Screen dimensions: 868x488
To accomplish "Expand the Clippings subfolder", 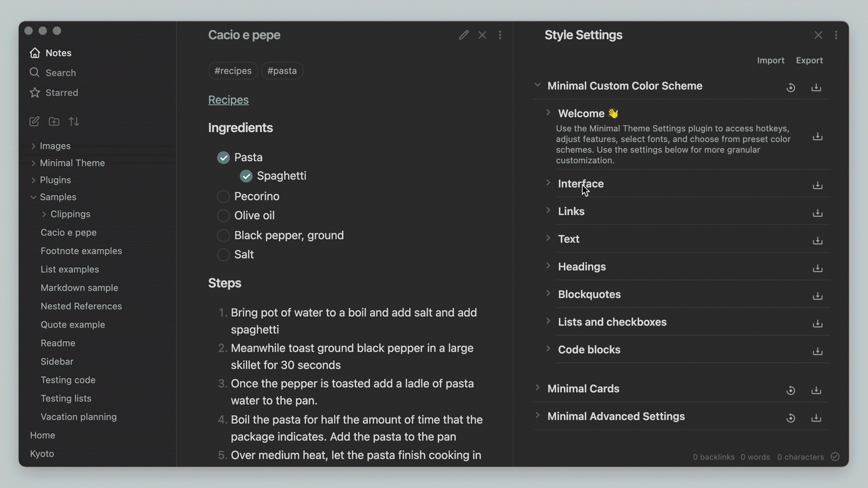I will click(44, 214).
